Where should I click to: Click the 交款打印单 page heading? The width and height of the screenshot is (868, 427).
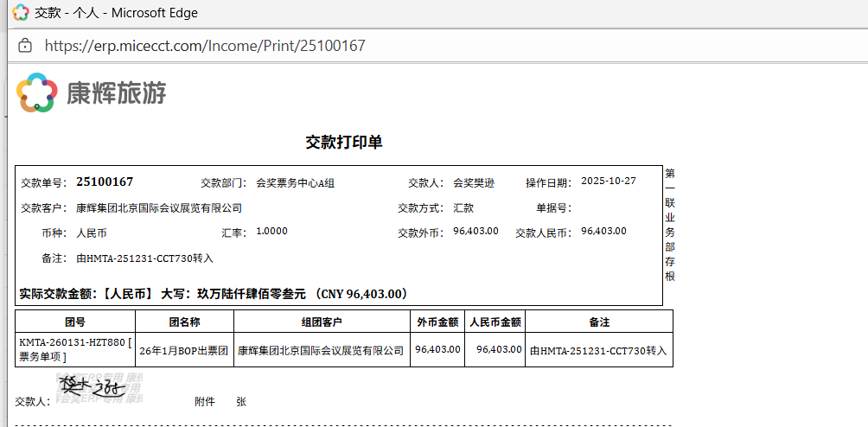pos(343,143)
